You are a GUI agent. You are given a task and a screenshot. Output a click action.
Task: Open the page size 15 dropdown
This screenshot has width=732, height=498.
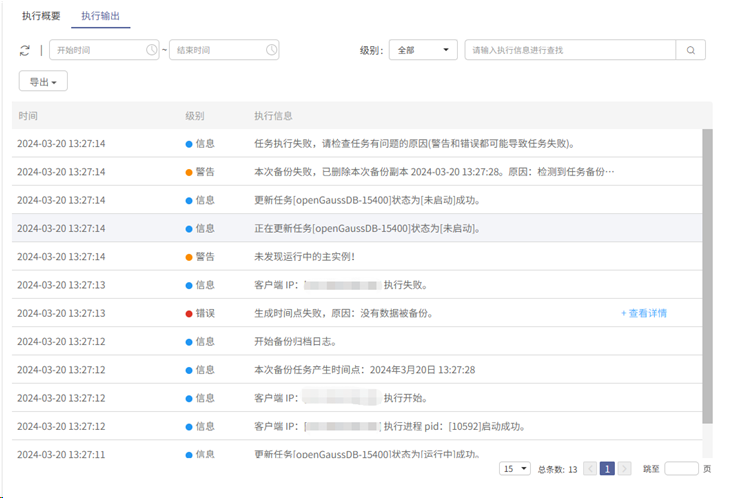(515, 469)
